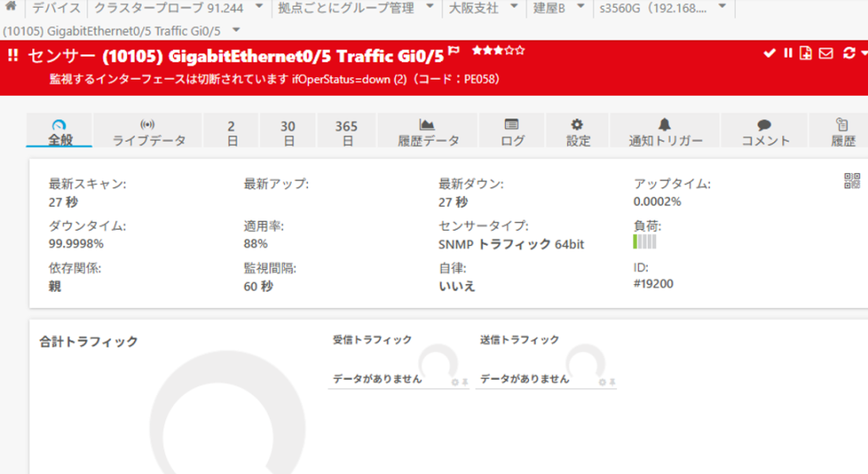The height and width of the screenshot is (474, 868).
Task: Click the gear icon under 受信トラフィック gauge
Action: click(455, 382)
